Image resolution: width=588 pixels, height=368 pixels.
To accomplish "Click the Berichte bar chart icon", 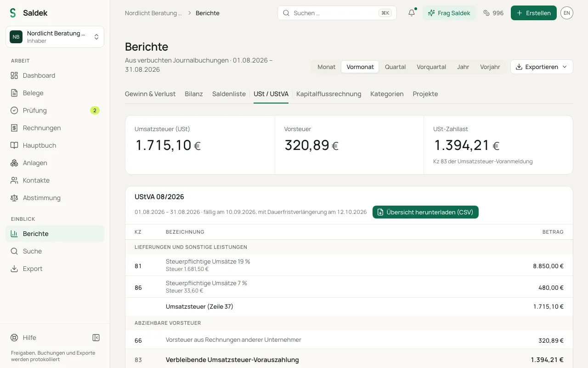I will (x=14, y=234).
